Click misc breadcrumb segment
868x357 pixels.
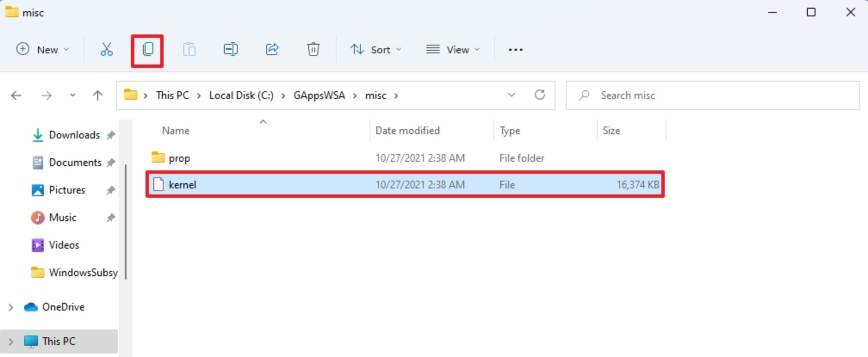tap(375, 95)
